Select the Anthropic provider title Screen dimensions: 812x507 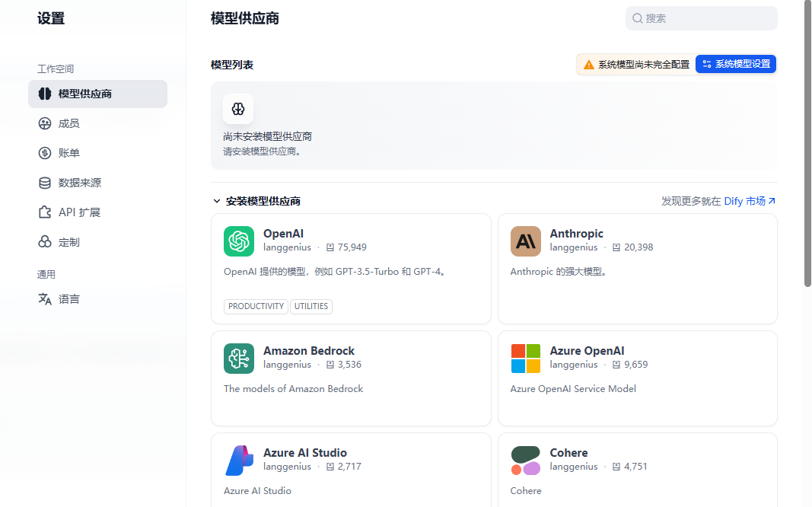(x=576, y=234)
